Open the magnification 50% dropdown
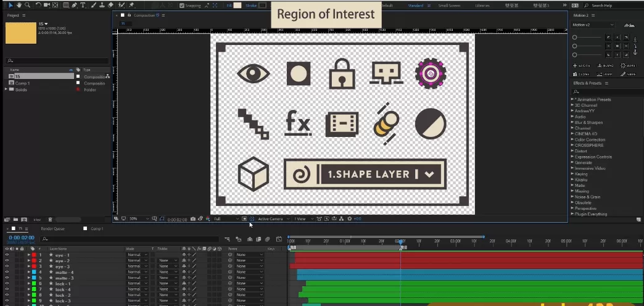Image resolution: width=644 pixels, height=306 pixels. coord(137,219)
